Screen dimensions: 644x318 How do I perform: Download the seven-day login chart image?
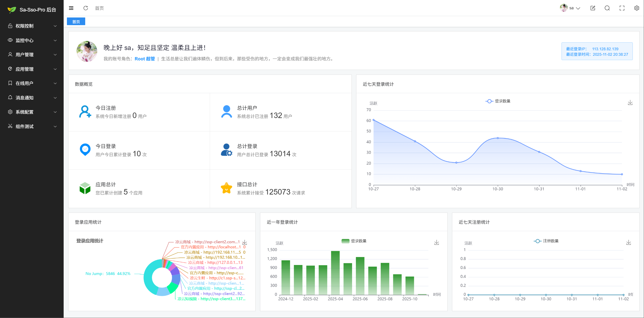630,103
